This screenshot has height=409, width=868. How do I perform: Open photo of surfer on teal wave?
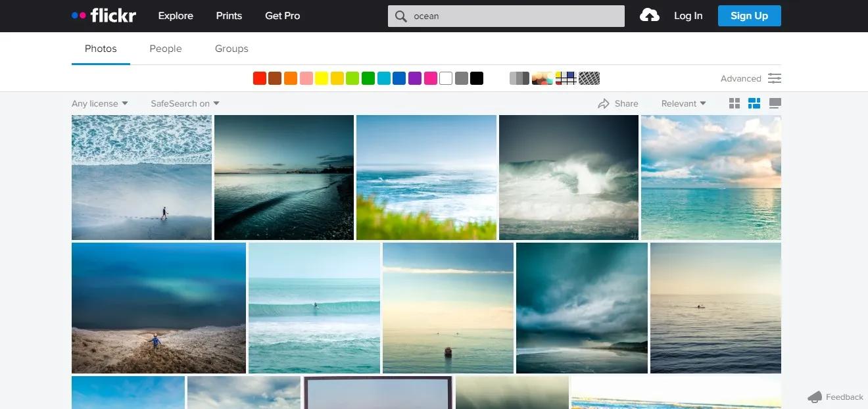click(314, 308)
